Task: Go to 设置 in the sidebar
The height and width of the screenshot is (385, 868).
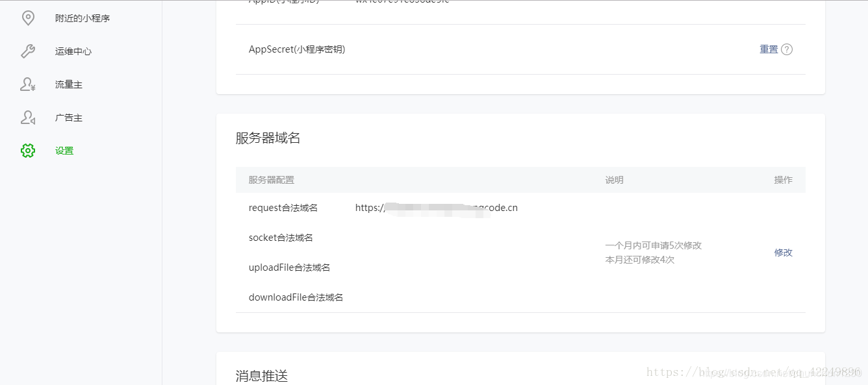Action: [x=64, y=151]
